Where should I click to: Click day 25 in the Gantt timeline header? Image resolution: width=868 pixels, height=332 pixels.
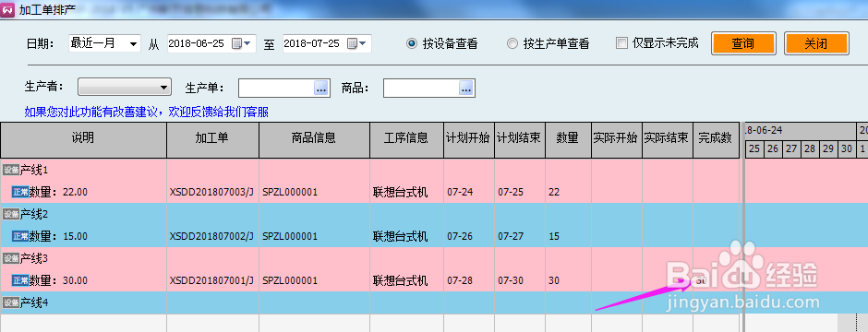[754, 148]
